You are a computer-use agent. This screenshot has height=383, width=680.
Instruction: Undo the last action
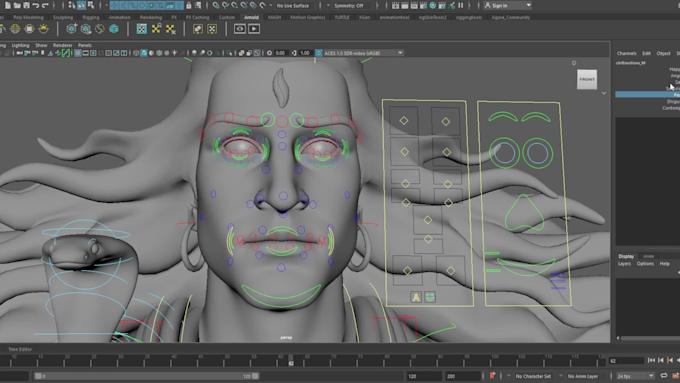(36, 5)
